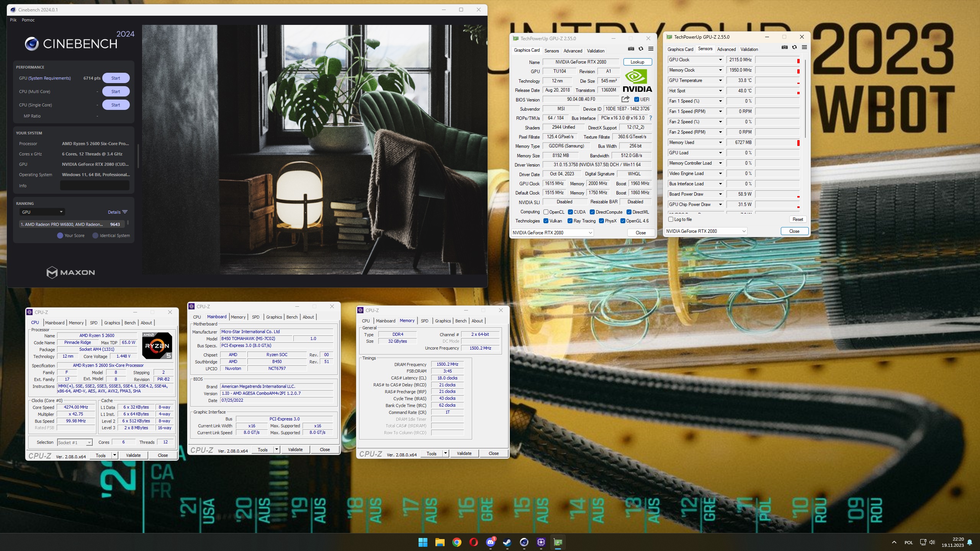Screen dimensions: 980x551
Task: Toggle the Ray Tracing checkbox in GPU-Z
Action: 570,221
